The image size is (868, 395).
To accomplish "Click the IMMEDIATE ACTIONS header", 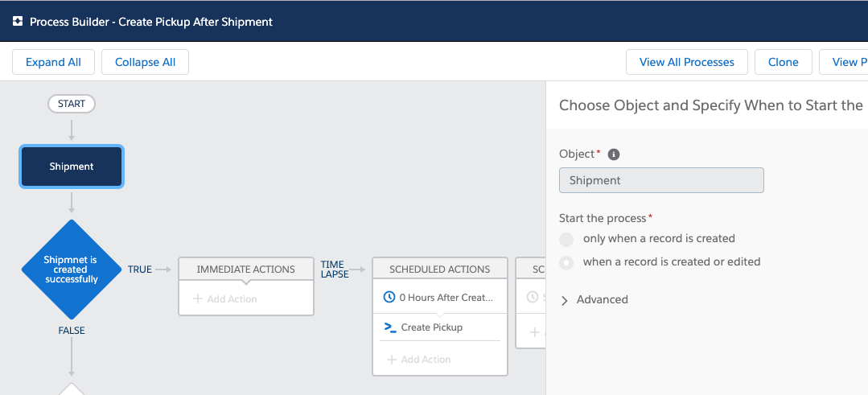I will pyautogui.click(x=246, y=270).
